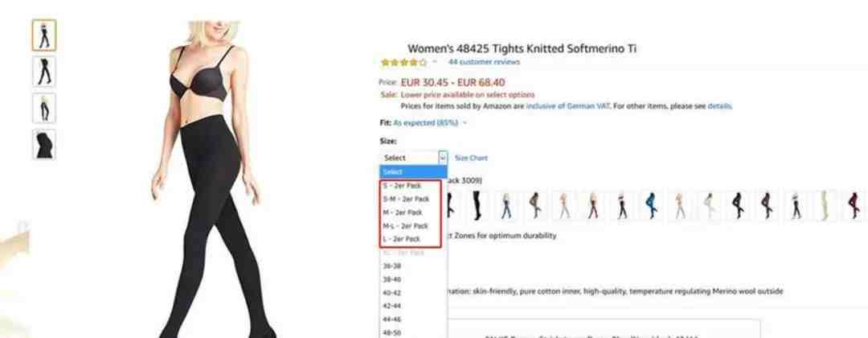Pick the pale green tights color swatch

coord(825,205)
